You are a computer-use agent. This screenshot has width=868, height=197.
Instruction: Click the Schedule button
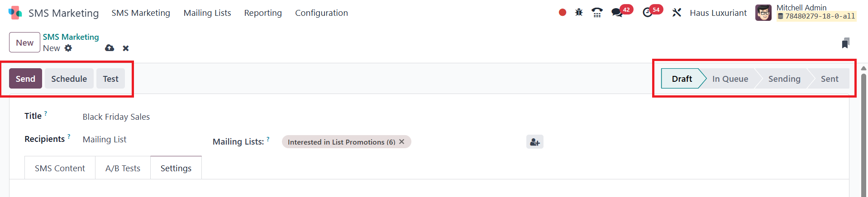click(x=69, y=79)
